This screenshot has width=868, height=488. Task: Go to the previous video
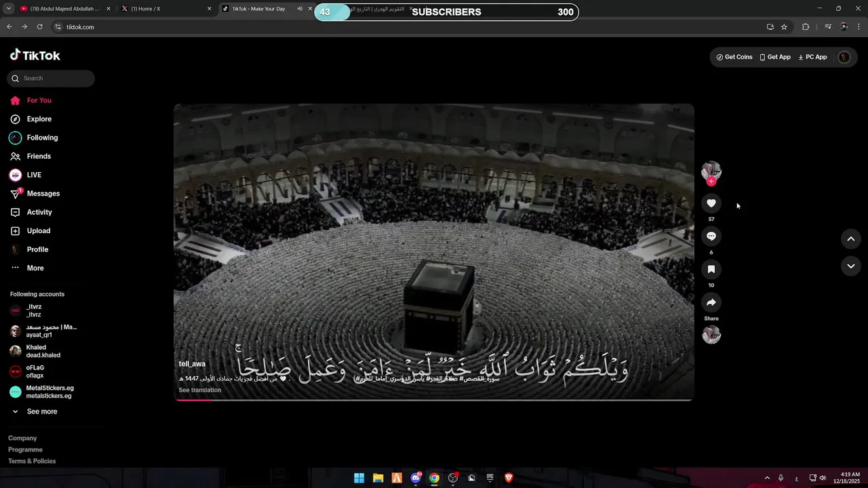point(851,239)
